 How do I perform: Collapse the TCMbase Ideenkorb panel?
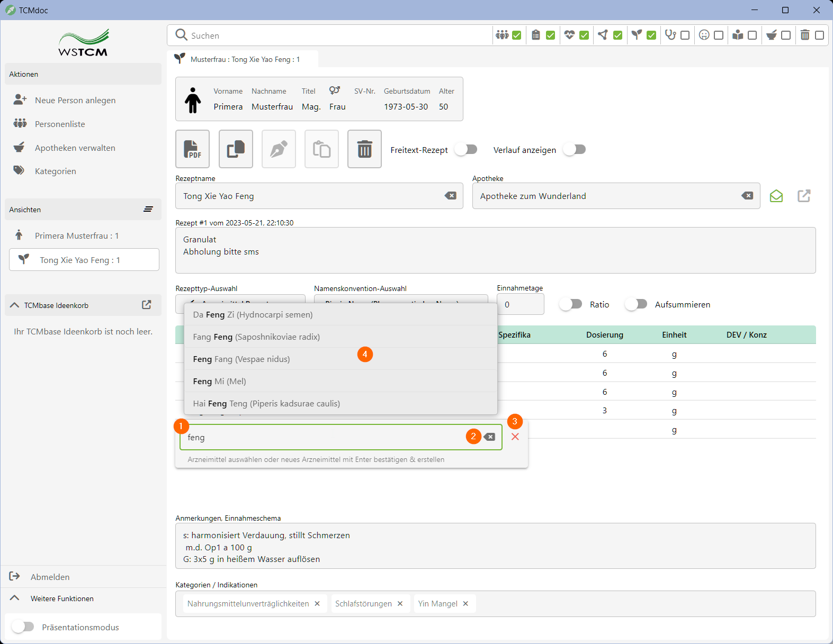(x=15, y=305)
